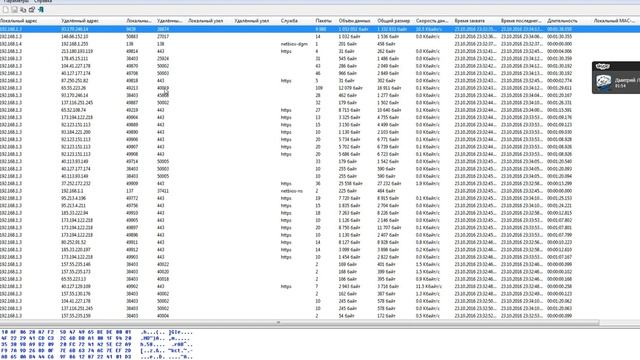Sort by Локальный адрес column header
Viewport: 640px width, 360px height.
tap(18, 20)
